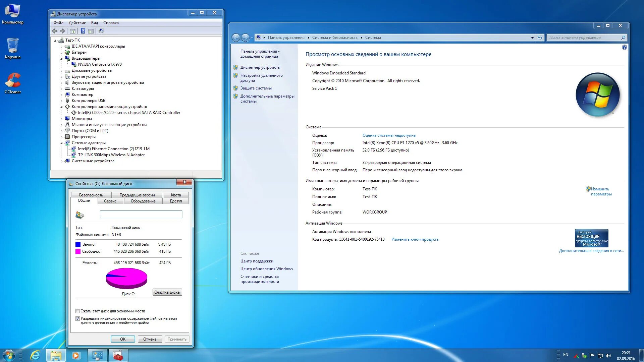Collapse the Видеоадаптеры tree node

[x=61, y=59]
